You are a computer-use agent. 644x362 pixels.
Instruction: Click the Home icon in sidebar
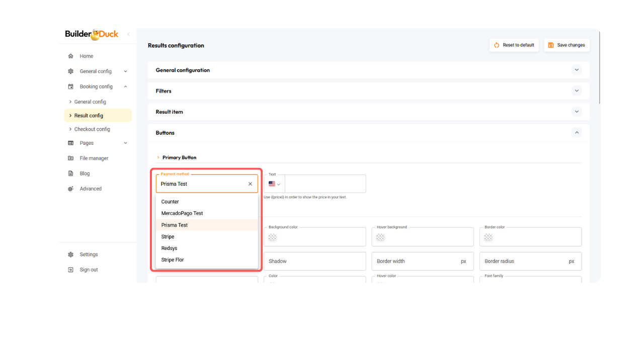click(70, 56)
